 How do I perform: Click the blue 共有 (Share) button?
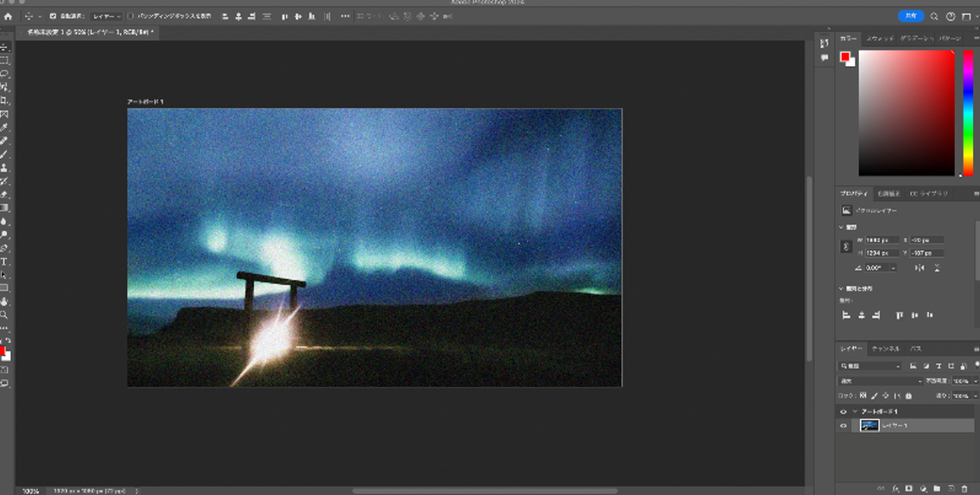click(910, 16)
